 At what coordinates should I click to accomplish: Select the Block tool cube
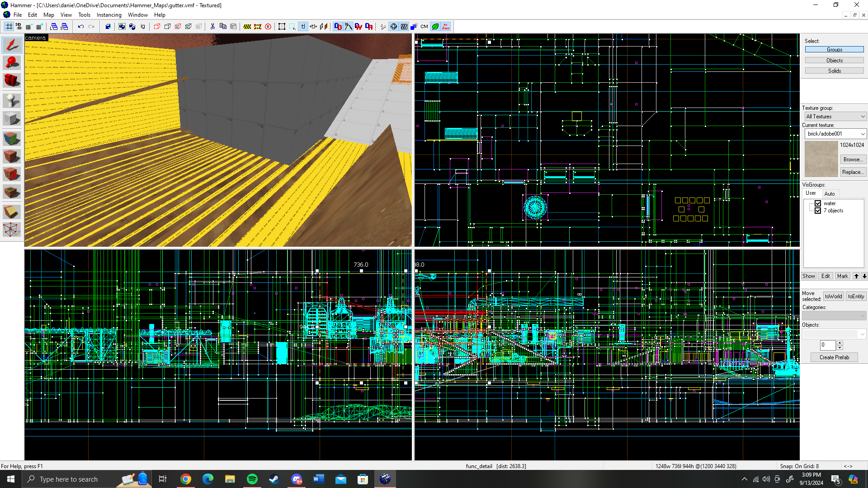(12, 118)
